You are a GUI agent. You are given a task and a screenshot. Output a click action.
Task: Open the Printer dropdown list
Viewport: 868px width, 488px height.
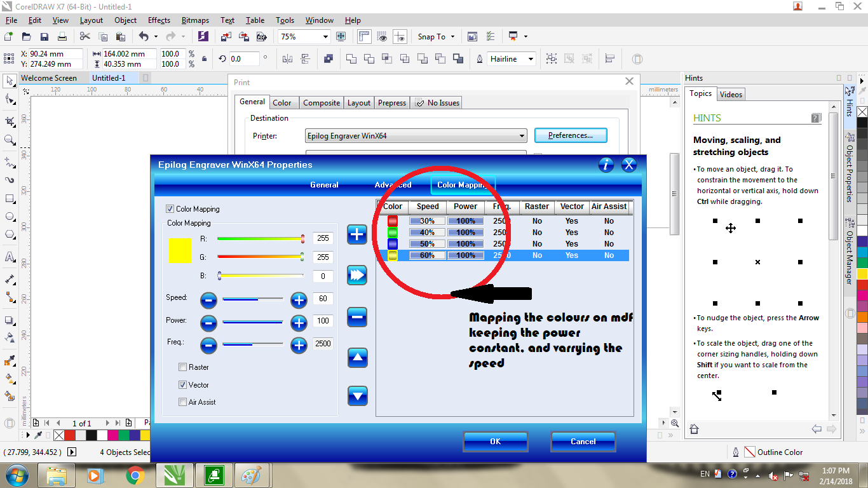pos(416,135)
